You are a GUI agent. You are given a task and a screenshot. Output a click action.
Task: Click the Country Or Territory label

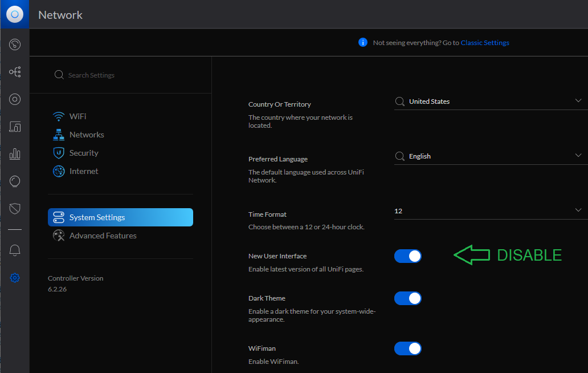coord(279,104)
